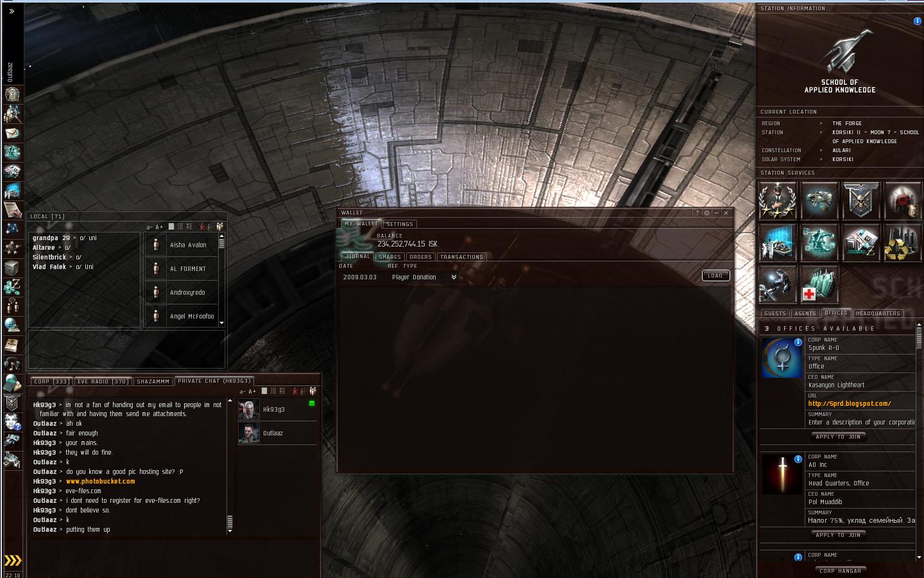This screenshot has width=924, height=578.
Task: Click the yellow undock arrows
Action: click(x=13, y=561)
